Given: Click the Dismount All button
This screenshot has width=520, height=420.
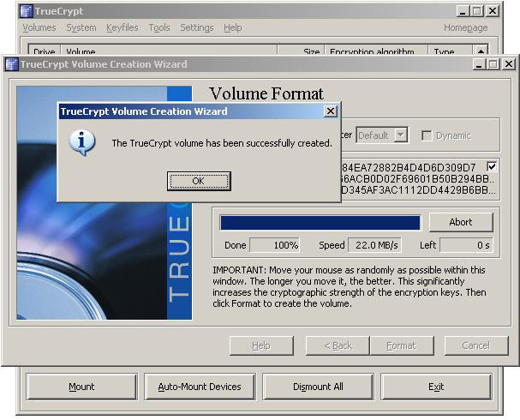Looking at the screenshot, I should 318,387.
